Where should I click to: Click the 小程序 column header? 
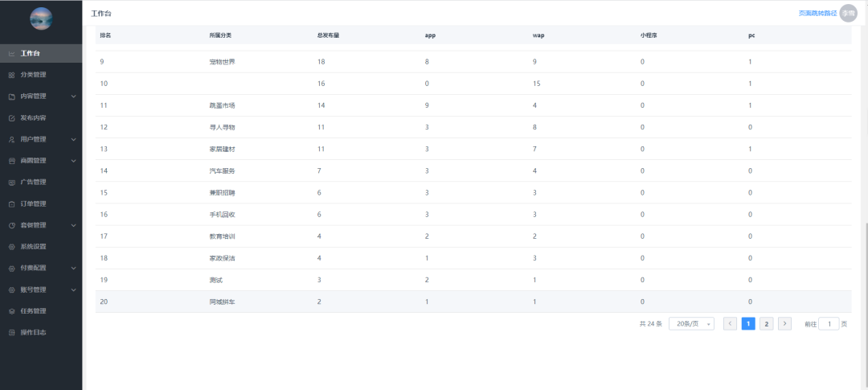pos(649,35)
